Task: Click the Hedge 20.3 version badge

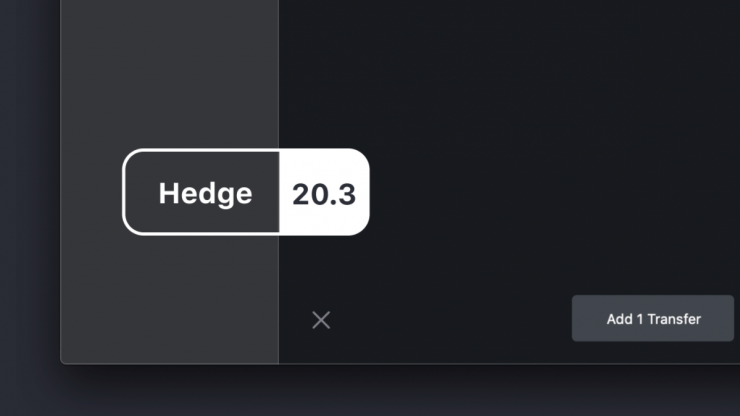Action: 246,192
